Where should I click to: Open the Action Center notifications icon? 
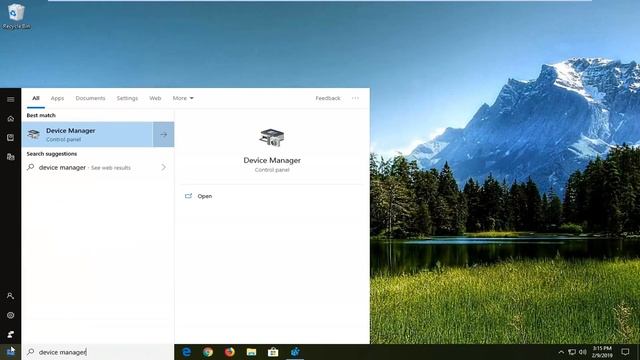click(625, 351)
